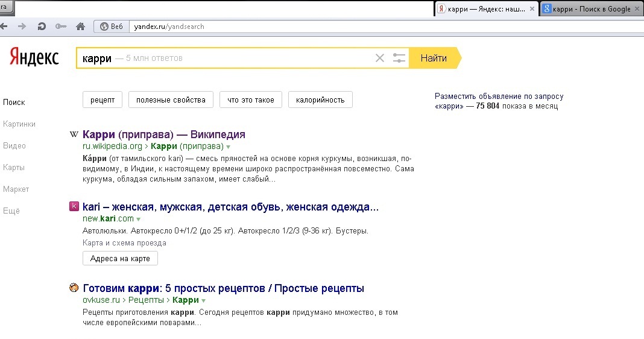Click the Адреса на карте button
This screenshot has width=644, height=339.
pyautogui.click(x=120, y=258)
